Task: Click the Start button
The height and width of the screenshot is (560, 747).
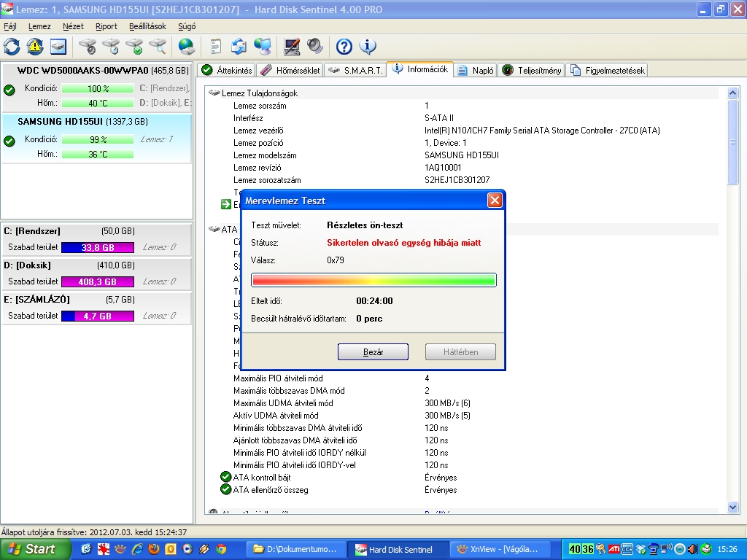Action: click(35, 549)
